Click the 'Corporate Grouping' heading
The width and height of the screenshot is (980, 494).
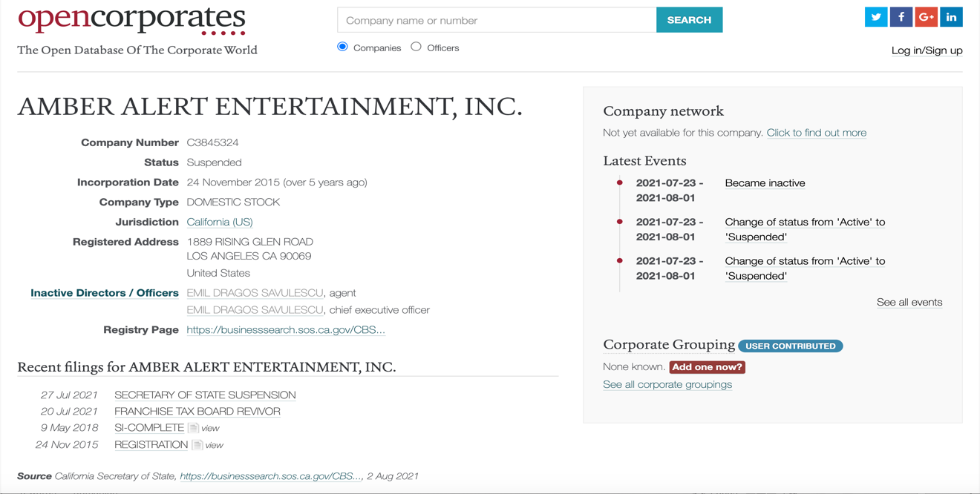tap(669, 345)
